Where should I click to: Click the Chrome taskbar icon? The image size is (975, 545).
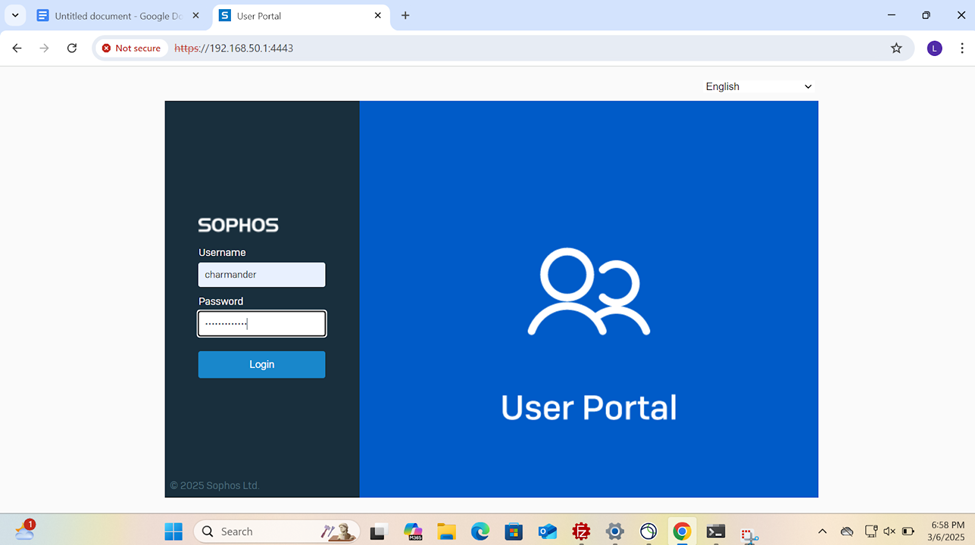tap(682, 531)
